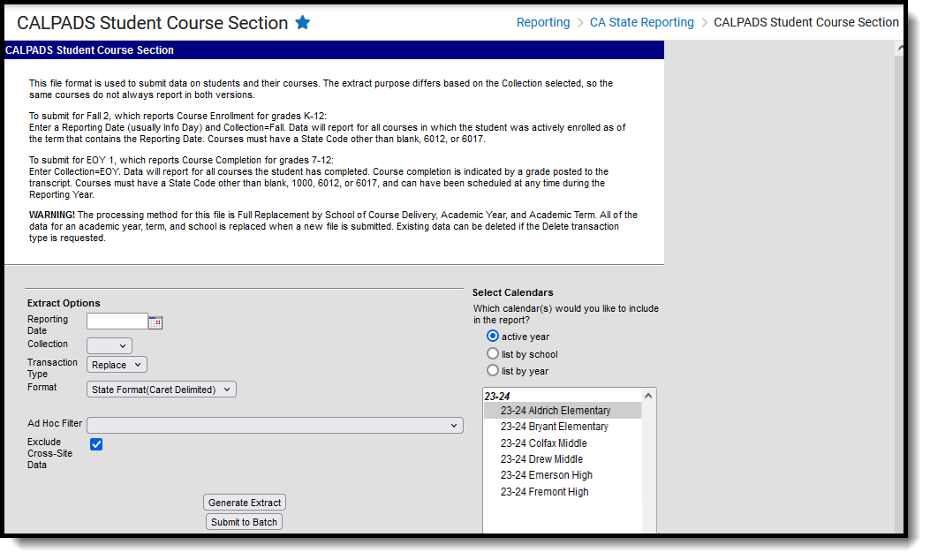Image resolution: width=930 pixels, height=560 pixels.
Task: Expand the Transaction Type Replace dropdown
Action: 117,365
